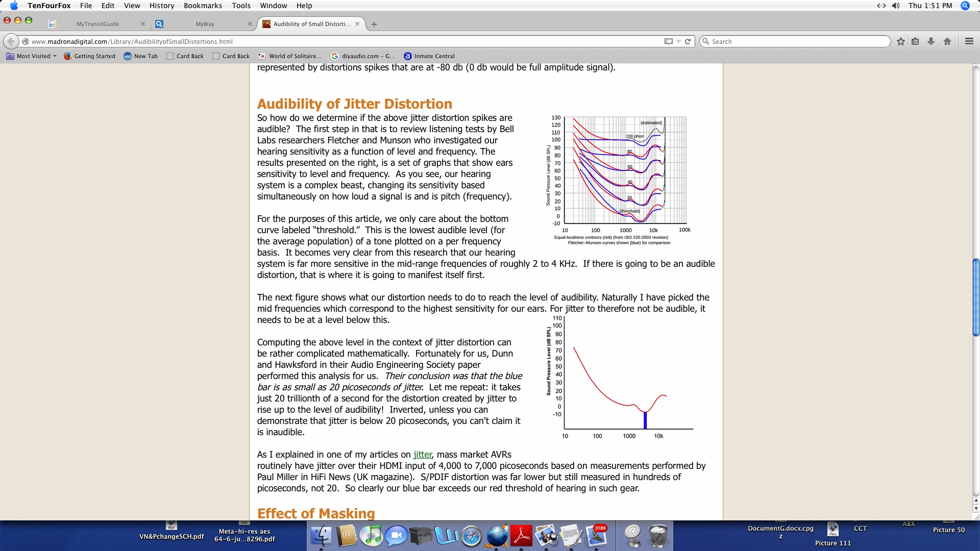The width and height of the screenshot is (980, 551).
Task: Switch to the MyTransitGuide tab
Action: click(97, 24)
